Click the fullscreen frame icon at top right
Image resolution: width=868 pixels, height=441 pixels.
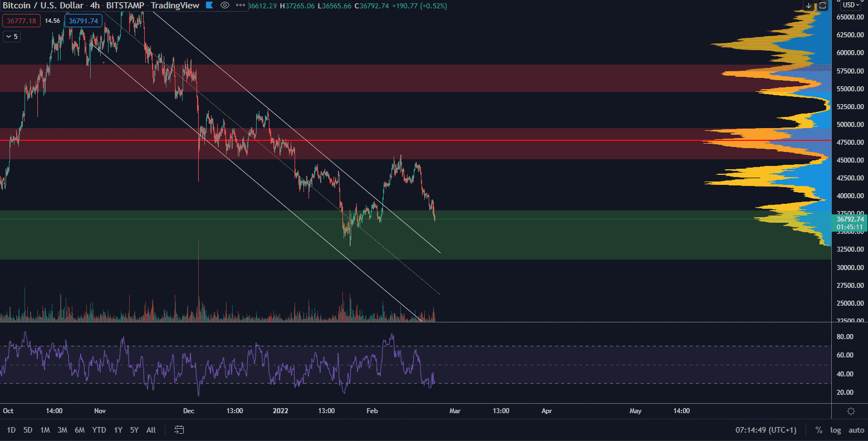click(x=822, y=6)
